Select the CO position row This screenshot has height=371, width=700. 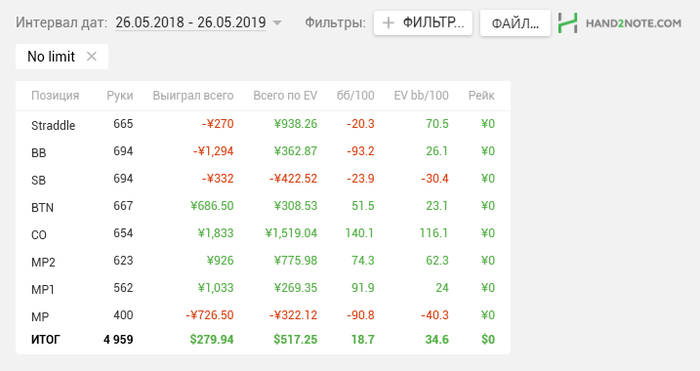pyautogui.click(x=263, y=233)
